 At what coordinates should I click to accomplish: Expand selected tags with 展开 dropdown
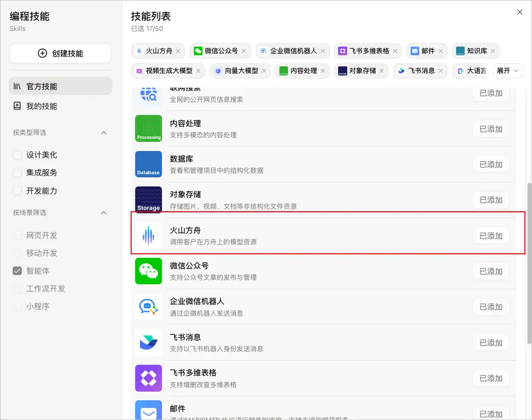(508, 70)
